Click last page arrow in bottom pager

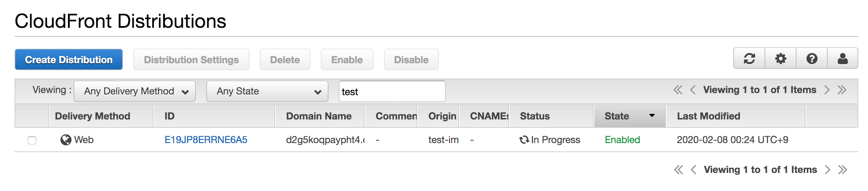coord(843,170)
